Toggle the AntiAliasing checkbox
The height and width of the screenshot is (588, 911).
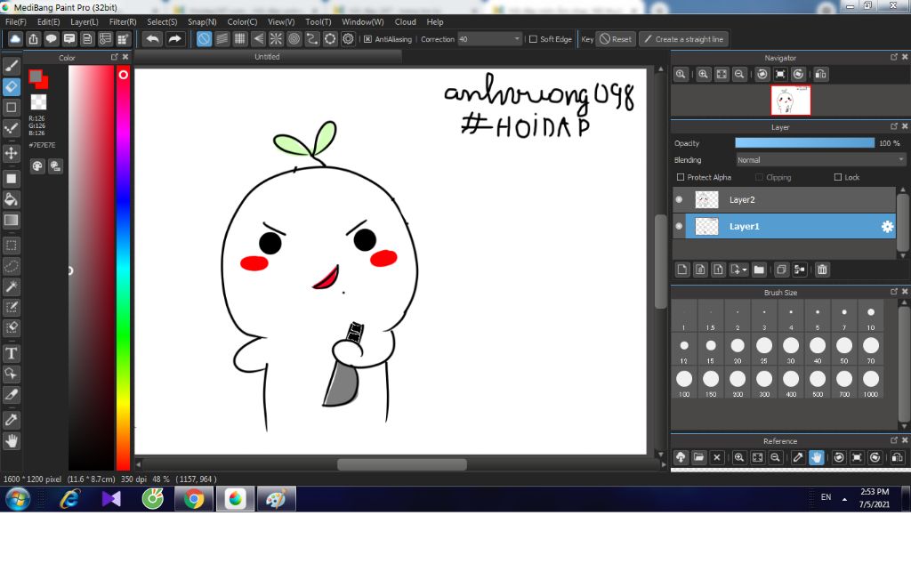tap(367, 39)
